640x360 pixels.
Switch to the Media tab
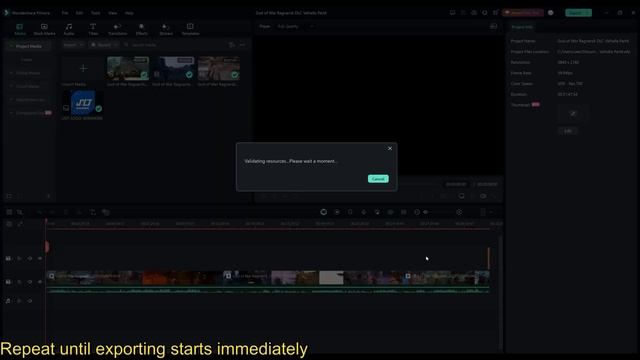click(x=20, y=29)
